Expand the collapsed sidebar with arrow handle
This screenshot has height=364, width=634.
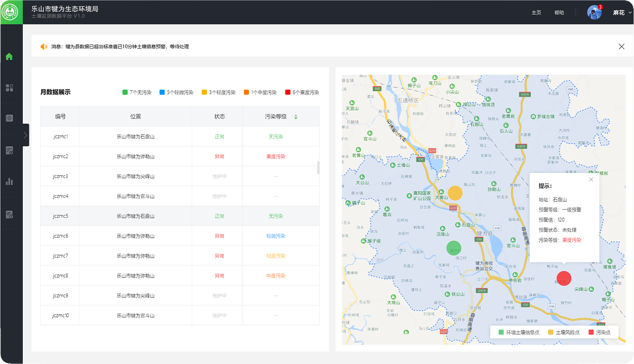pos(25,135)
